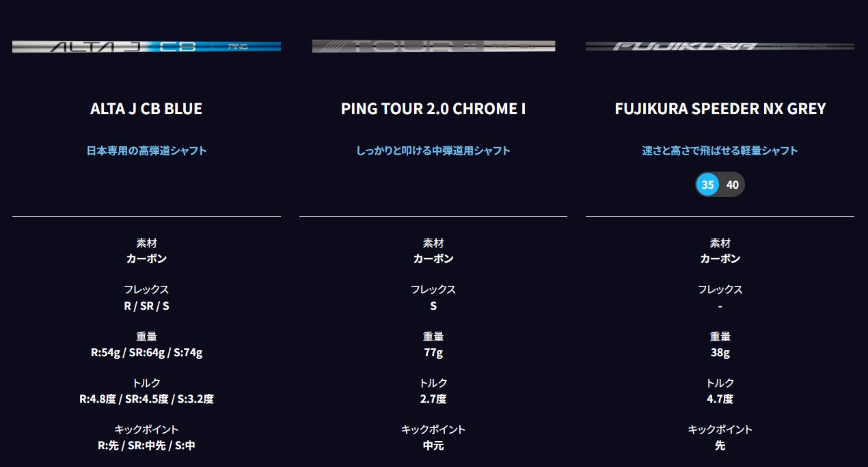The width and height of the screenshot is (868, 467).
Task: Select the 35 weight option toggle
Action: pos(707,185)
